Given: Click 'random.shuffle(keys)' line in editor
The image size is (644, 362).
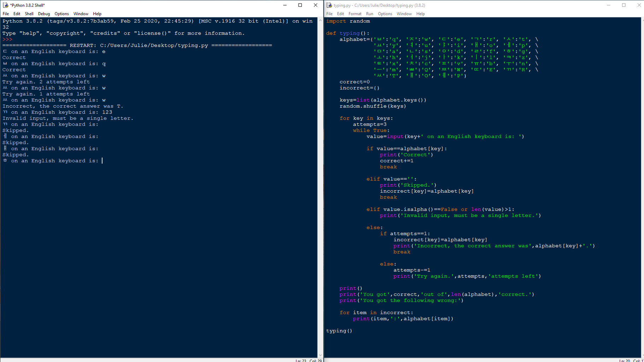Looking at the screenshot, I should coord(373,106).
